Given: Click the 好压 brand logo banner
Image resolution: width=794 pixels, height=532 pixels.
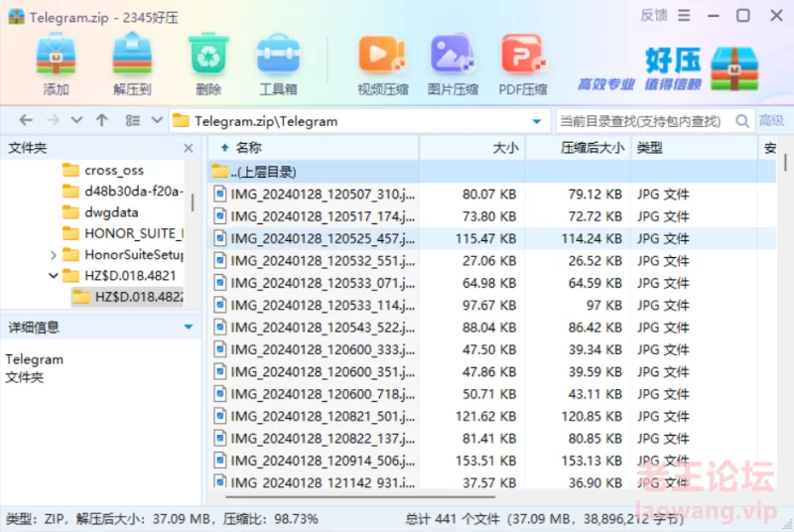Looking at the screenshot, I should pyautogui.click(x=668, y=68).
